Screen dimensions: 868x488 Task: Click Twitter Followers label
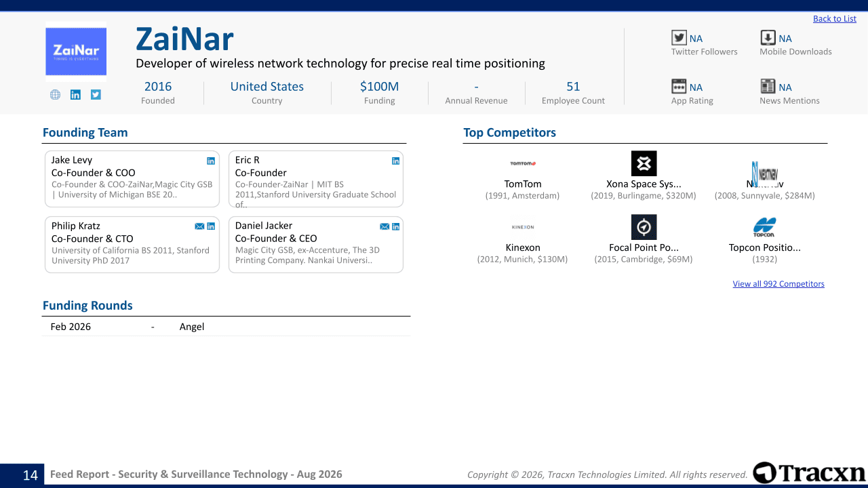click(x=705, y=52)
